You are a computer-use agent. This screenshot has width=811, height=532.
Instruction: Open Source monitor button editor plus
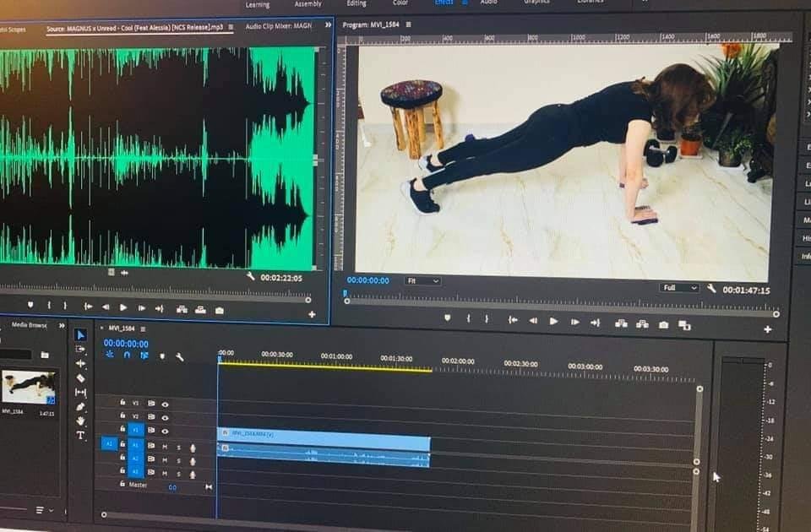(x=312, y=314)
